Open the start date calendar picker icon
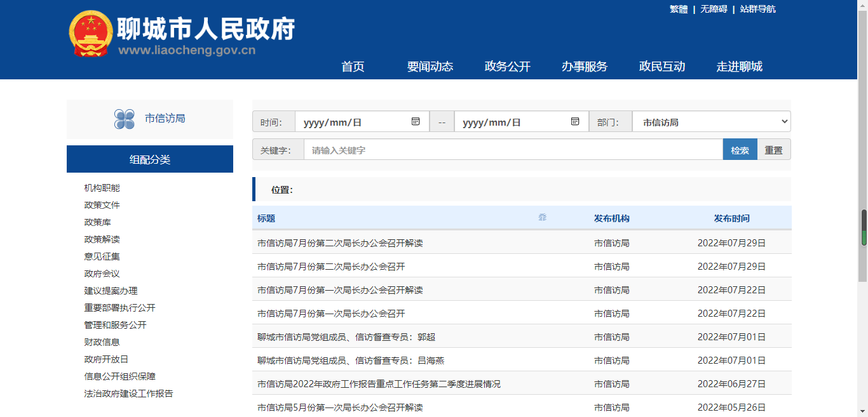 [x=416, y=121]
